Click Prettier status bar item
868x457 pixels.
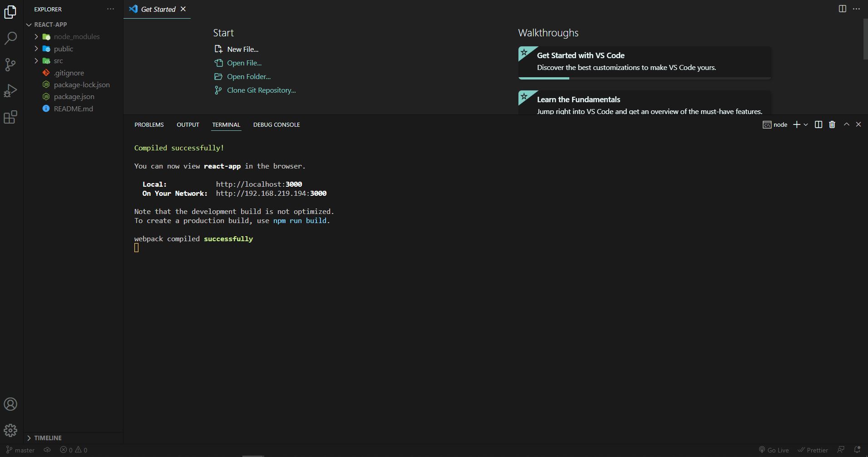click(813, 450)
